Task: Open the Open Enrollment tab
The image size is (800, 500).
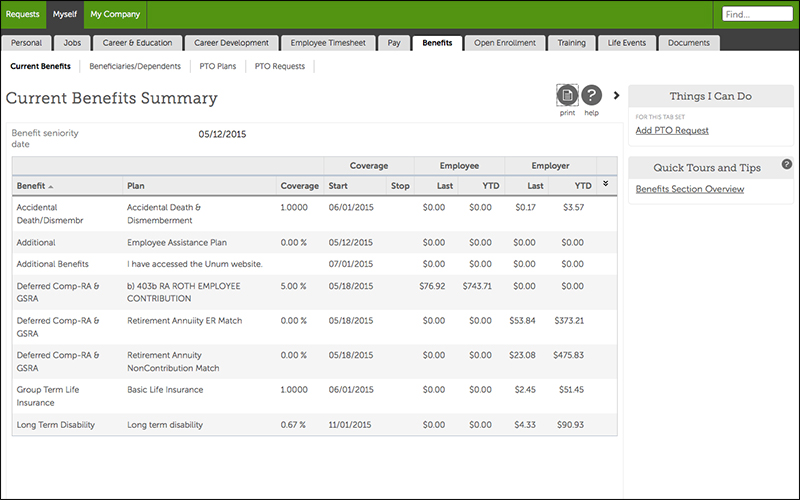Action: tap(505, 43)
